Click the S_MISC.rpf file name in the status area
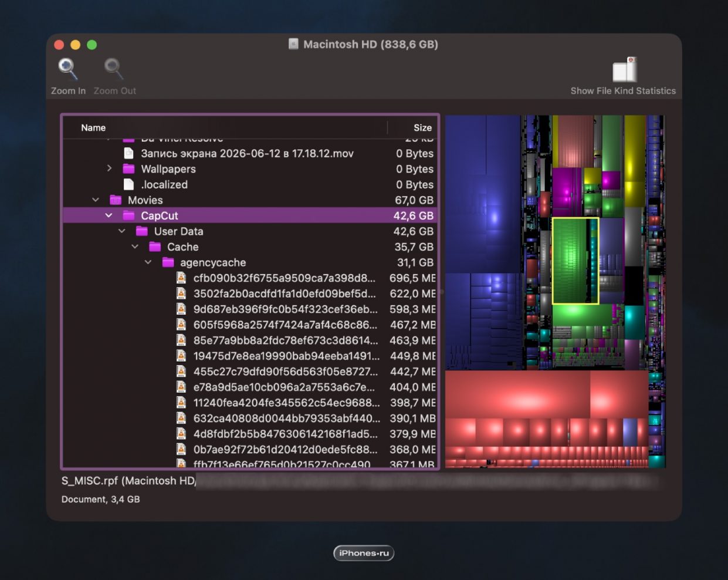728x580 pixels. 90,481
